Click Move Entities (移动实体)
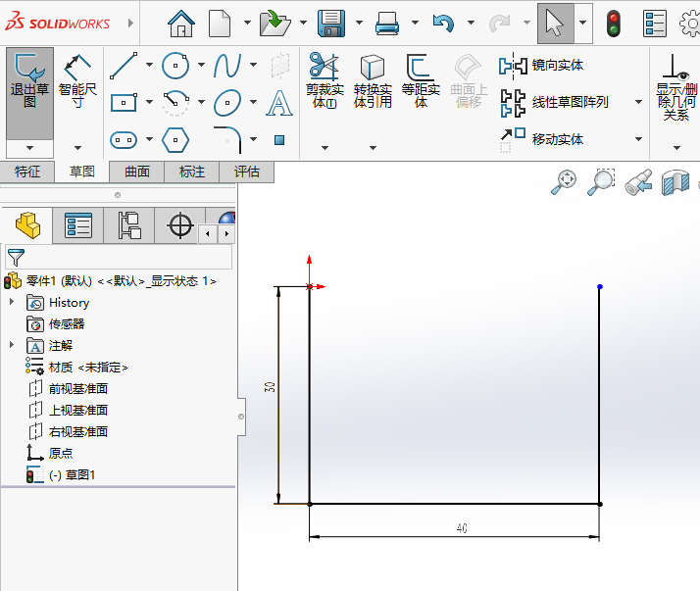 541,139
